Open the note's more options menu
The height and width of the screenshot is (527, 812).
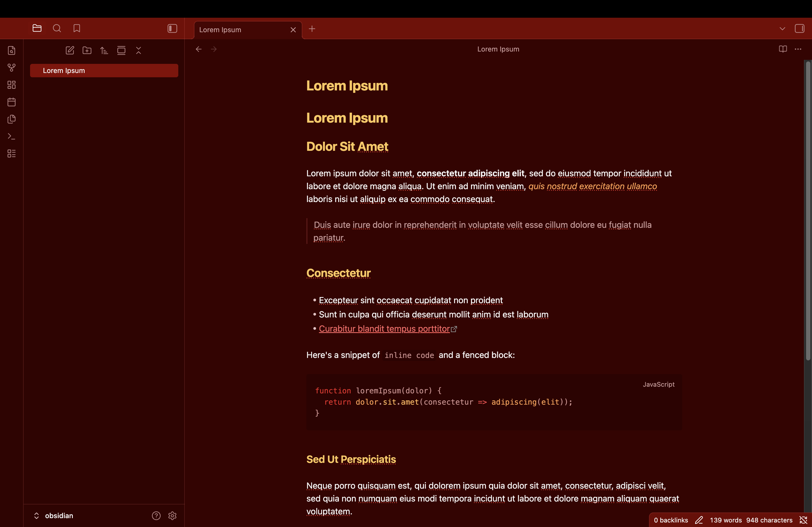click(x=798, y=49)
